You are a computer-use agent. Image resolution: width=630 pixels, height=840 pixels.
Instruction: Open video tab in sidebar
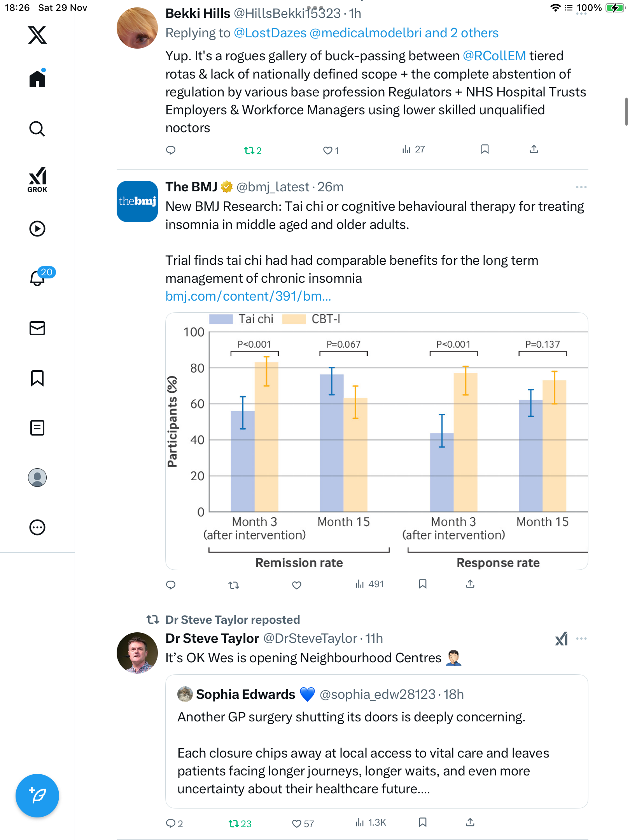tap(37, 229)
